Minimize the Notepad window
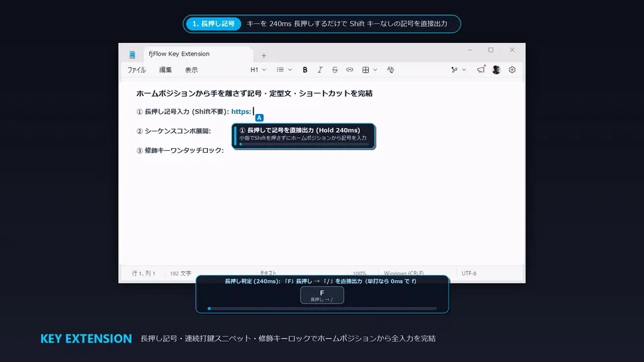 (470, 50)
